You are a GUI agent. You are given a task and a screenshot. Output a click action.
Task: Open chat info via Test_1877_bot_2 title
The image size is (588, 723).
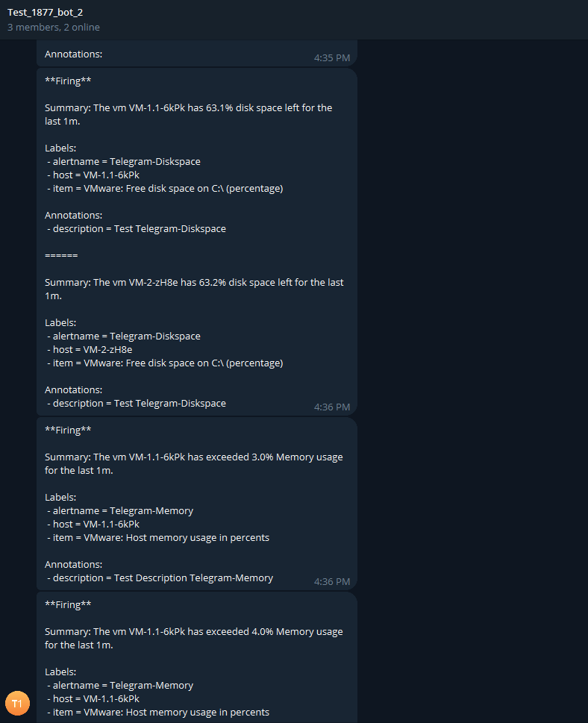tap(45, 13)
